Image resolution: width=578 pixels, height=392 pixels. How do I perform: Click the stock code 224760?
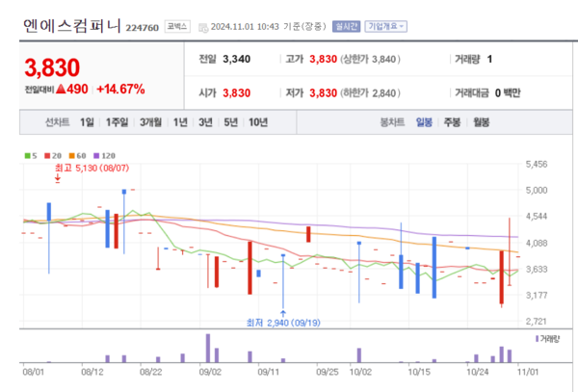click(x=142, y=28)
